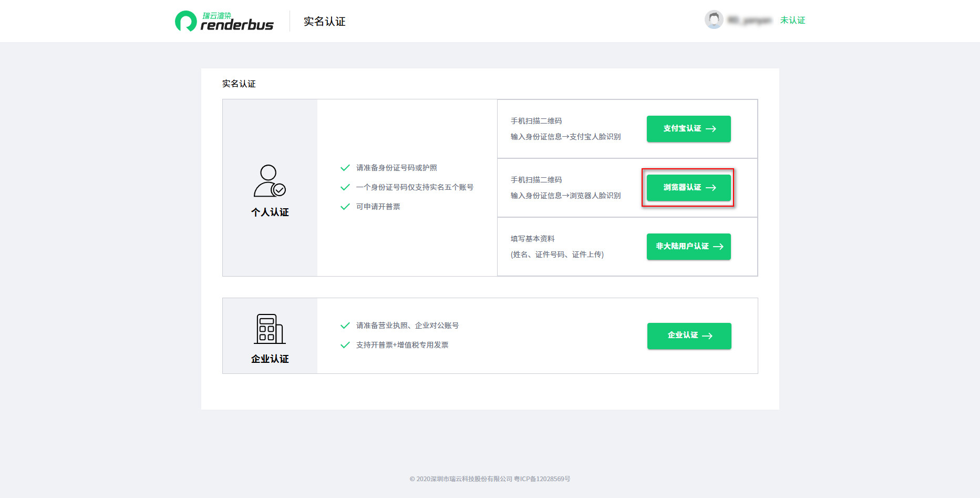This screenshot has height=498, width=980.
Task: Click the Renderbus logo
Action: click(x=224, y=21)
